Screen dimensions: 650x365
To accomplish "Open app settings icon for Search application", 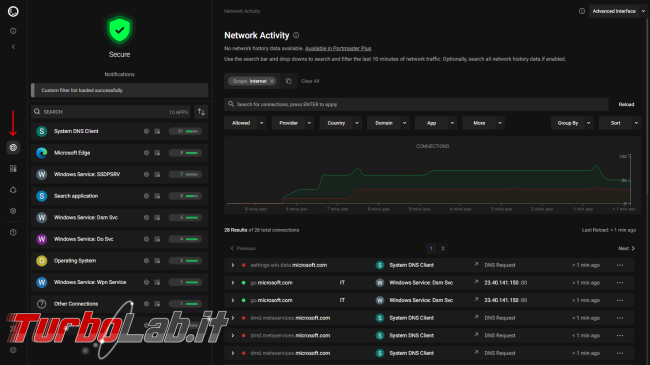I will point(157,196).
